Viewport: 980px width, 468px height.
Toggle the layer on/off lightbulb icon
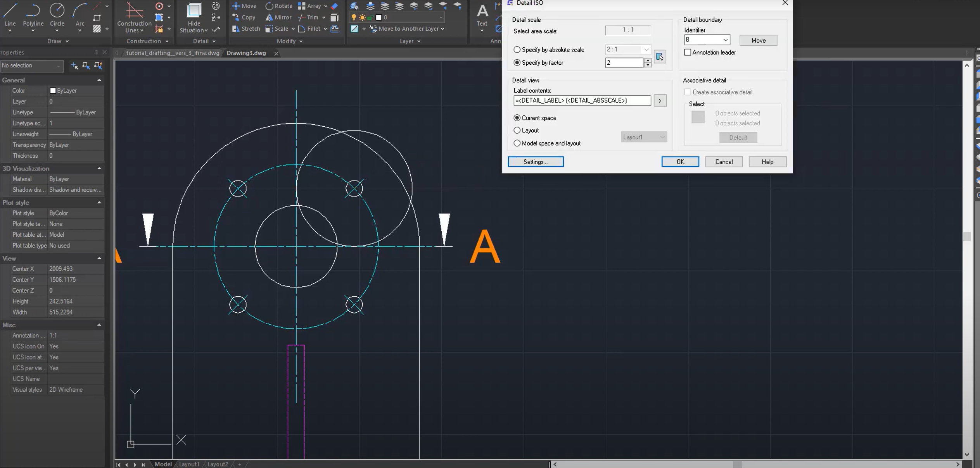354,17
